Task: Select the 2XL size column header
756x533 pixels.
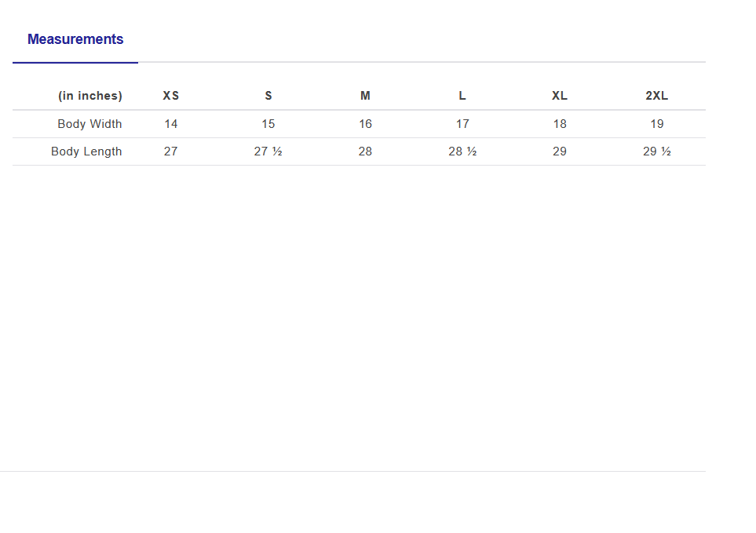Action: coord(657,96)
